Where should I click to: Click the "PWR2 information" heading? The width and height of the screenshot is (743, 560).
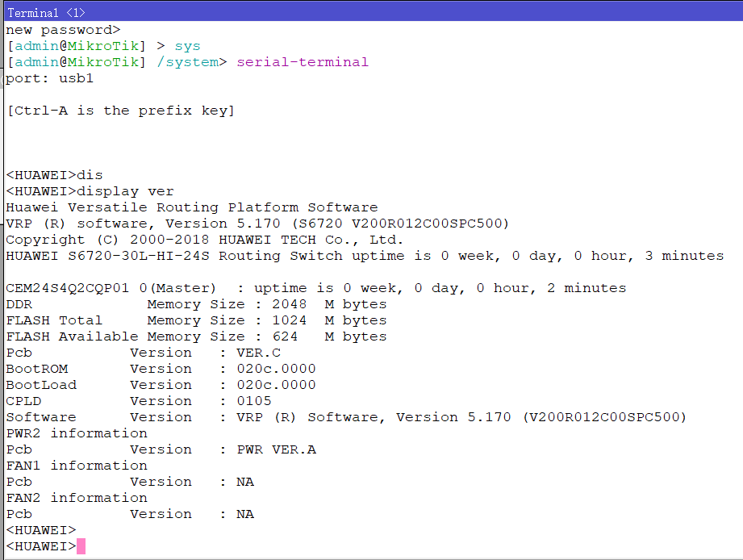[x=77, y=433]
